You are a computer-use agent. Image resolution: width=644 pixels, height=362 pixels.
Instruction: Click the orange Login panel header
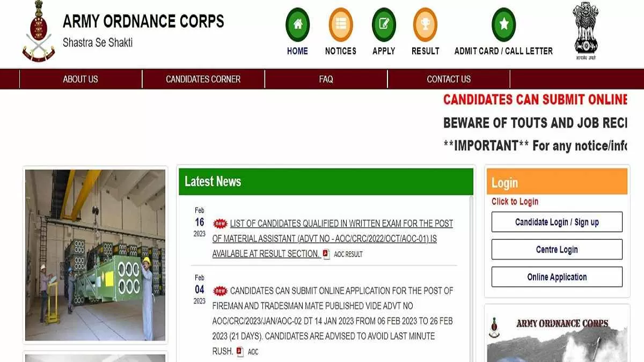(x=557, y=182)
